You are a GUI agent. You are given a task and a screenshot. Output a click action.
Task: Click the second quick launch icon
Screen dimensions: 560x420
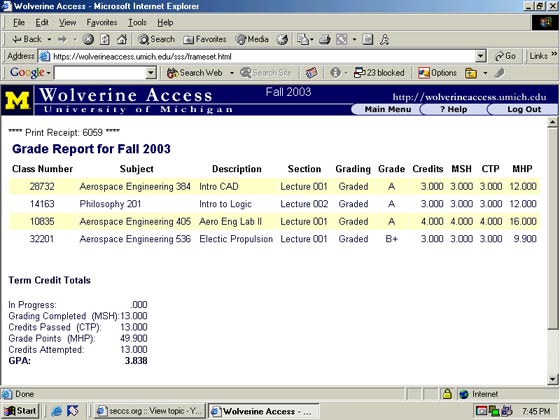point(72,411)
